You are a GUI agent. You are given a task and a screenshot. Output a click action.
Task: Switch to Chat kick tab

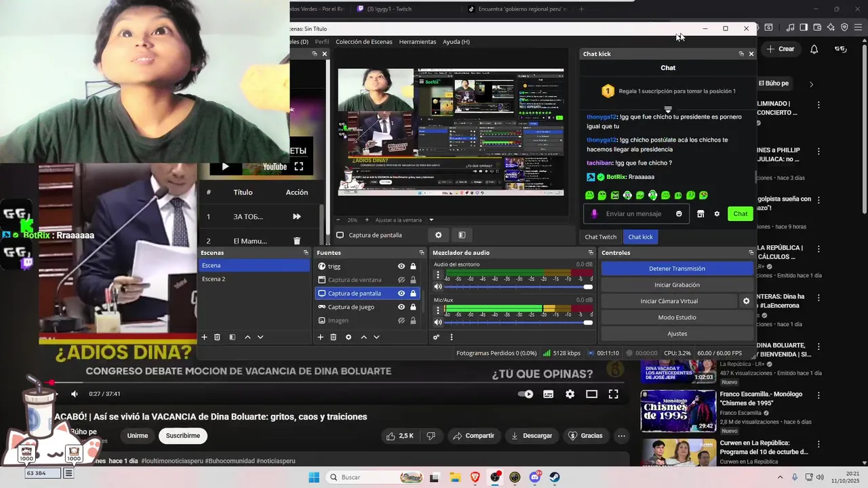[640, 237]
